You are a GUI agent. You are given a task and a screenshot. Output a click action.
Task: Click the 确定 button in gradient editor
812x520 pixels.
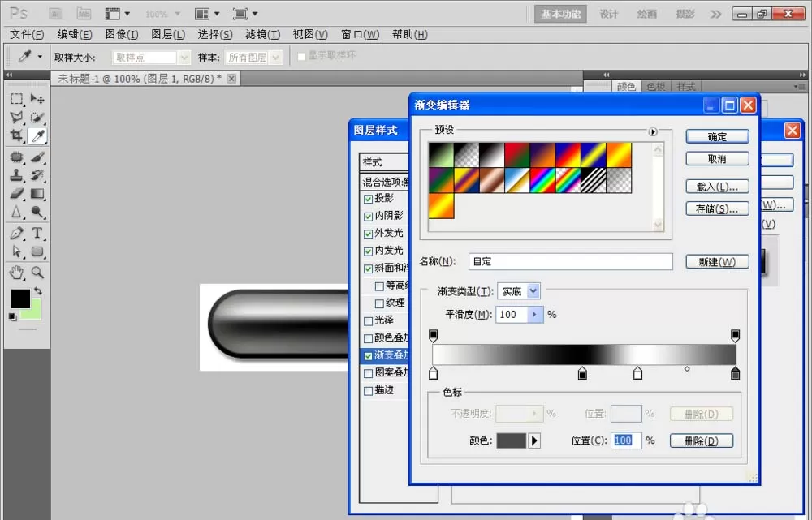717,136
